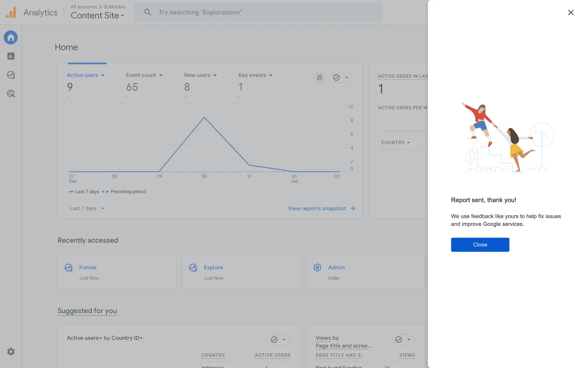Click the search magnifier icon
This screenshot has width=588, height=368.
(148, 12)
